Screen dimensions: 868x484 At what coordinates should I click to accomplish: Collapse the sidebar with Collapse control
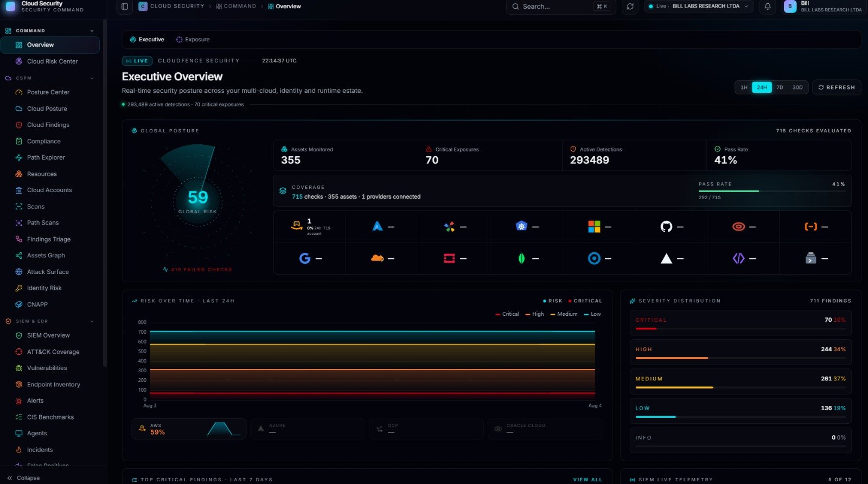(23, 478)
